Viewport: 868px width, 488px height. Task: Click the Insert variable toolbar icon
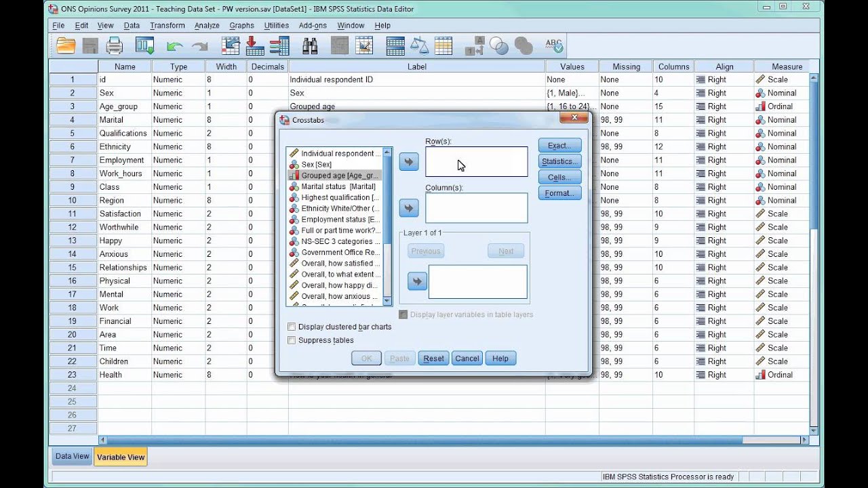tap(364, 46)
